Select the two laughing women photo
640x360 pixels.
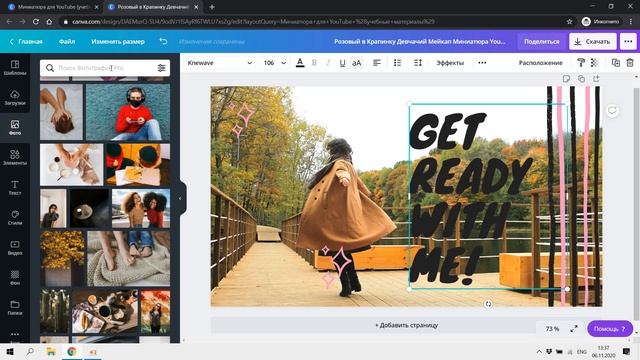pos(141,208)
